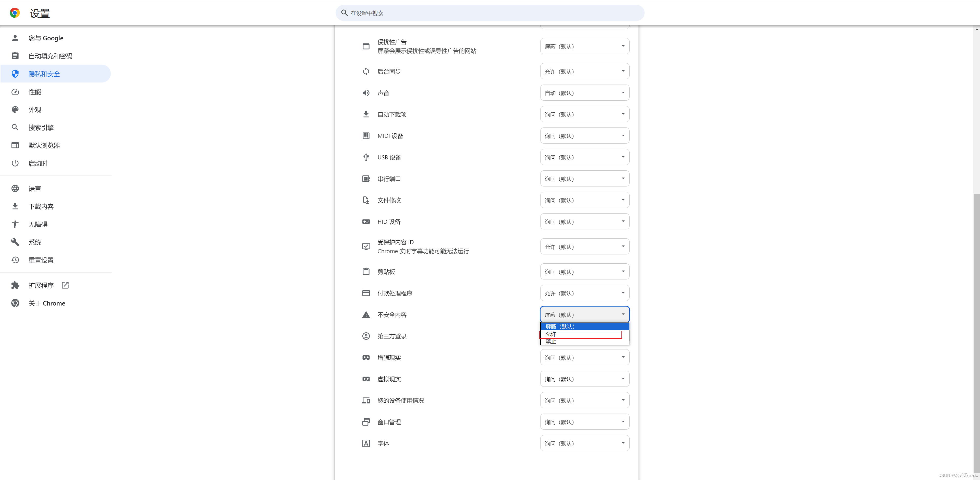
Task: Click the search magnifier icon in the settings search bar
Action: coord(344,13)
